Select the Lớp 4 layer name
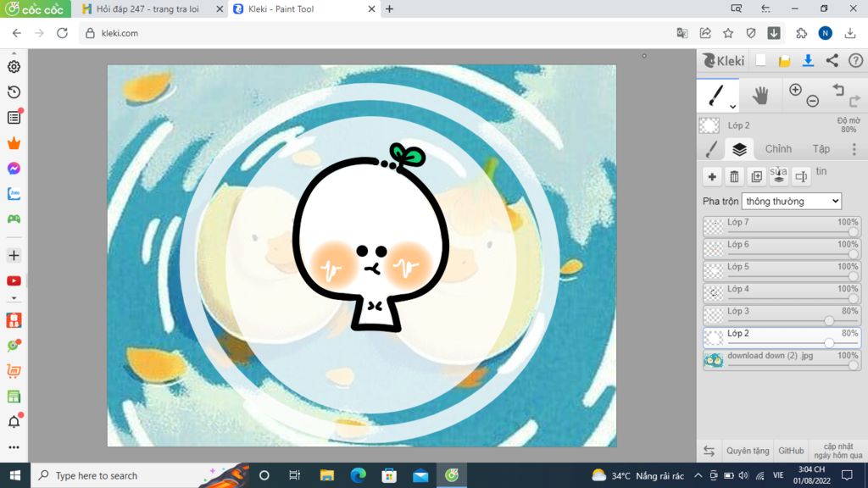Screen dimensions: 868x488 (x=738, y=289)
